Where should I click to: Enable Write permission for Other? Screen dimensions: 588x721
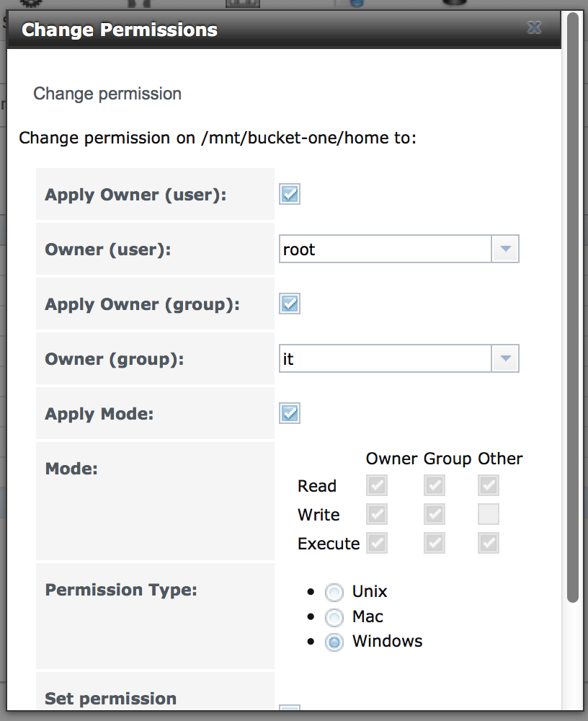(x=488, y=514)
